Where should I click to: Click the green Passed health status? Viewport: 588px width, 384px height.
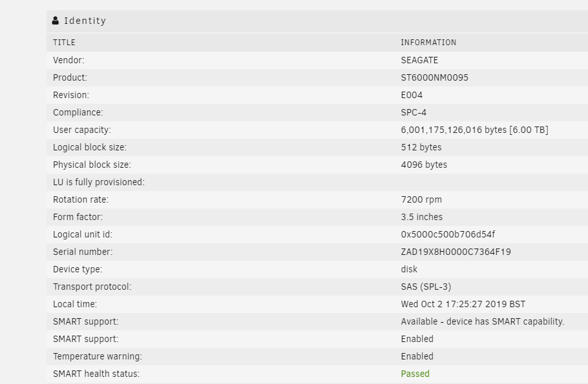coord(415,374)
